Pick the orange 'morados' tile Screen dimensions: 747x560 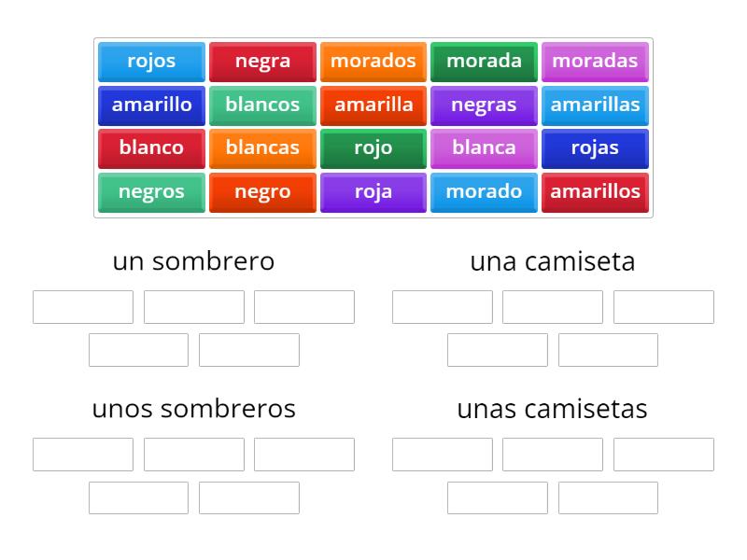tap(373, 62)
